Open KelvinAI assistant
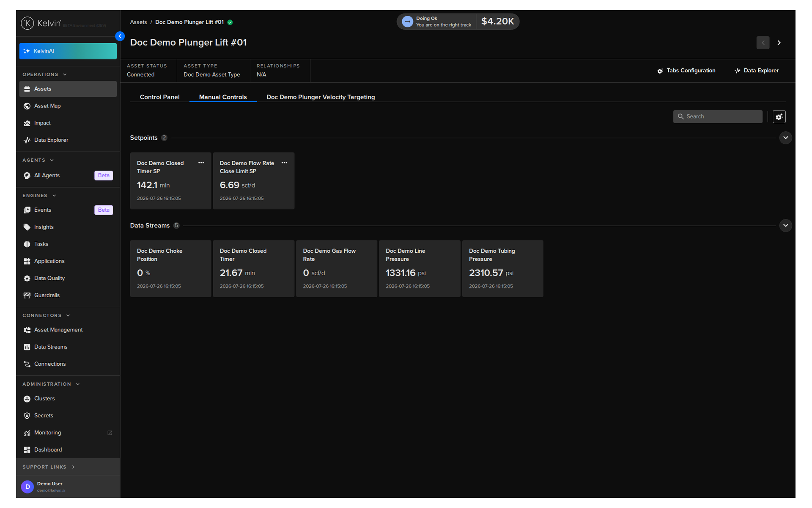Image resolution: width=812 pixels, height=508 pixels. point(68,51)
